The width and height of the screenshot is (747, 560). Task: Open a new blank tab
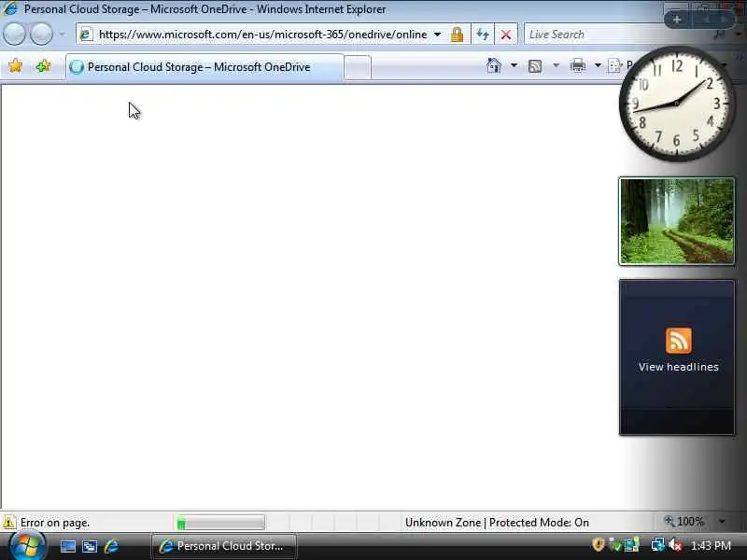point(358,67)
